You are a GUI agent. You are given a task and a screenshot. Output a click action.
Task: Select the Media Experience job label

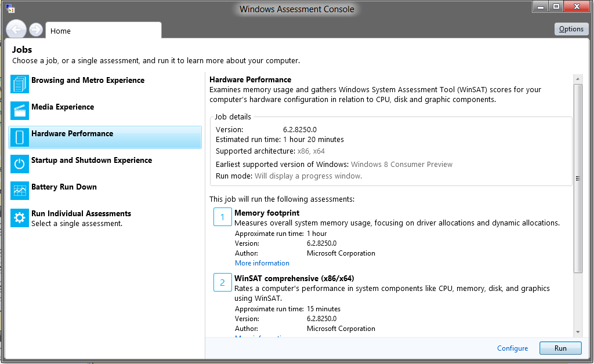click(x=63, y=107)
